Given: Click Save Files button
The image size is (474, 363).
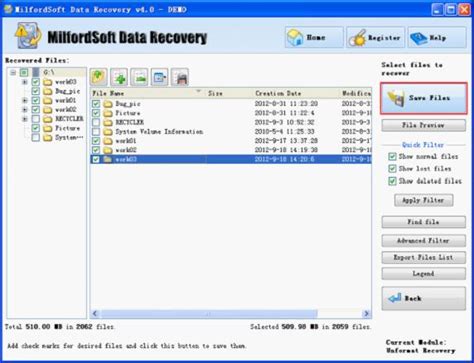Looking at the screenshot, I should pos(424,98).
